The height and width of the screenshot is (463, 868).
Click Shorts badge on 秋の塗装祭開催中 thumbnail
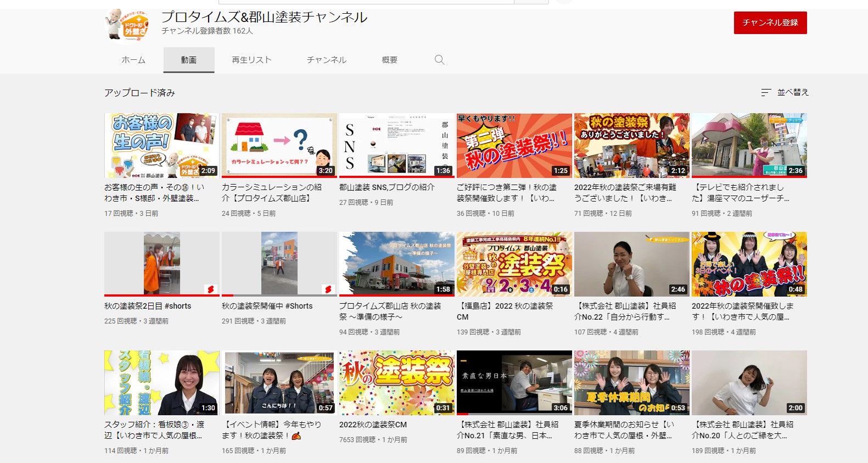[x=328, y=289]
